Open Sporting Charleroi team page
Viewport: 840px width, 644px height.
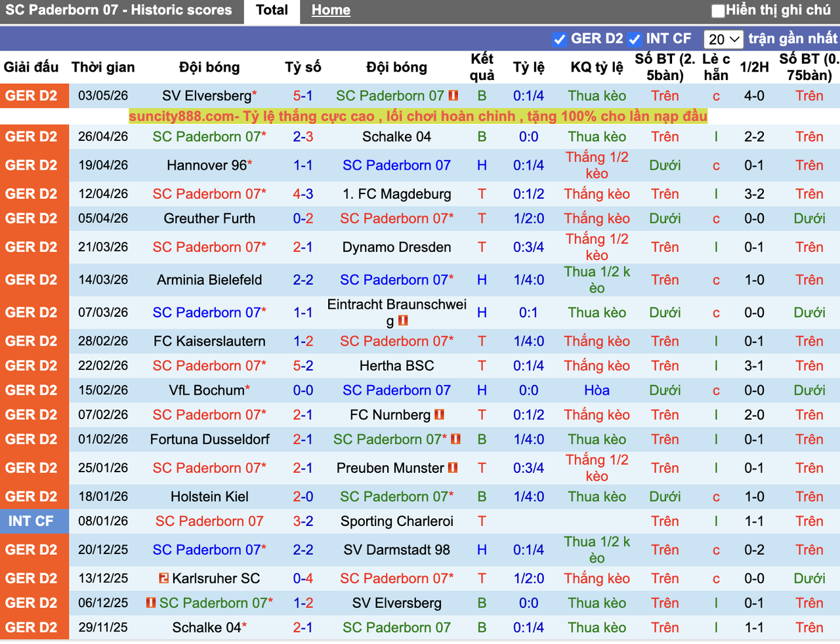(x=396, y=521)
